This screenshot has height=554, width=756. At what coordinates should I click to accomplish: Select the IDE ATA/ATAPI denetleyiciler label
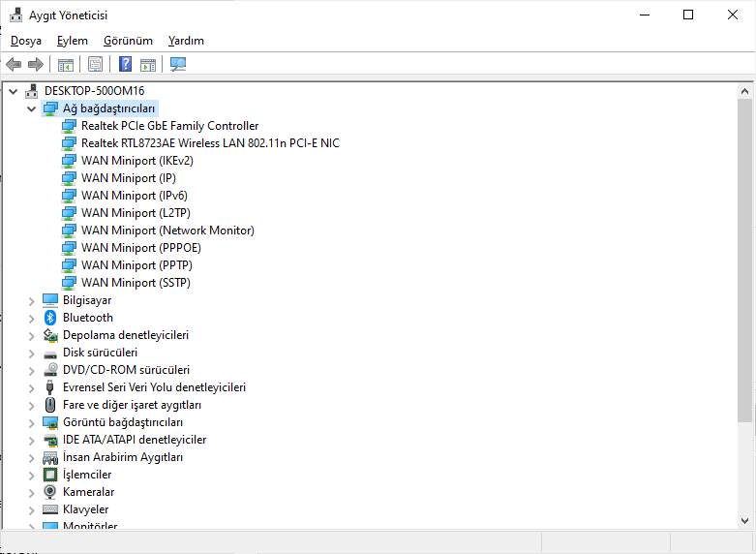click(x=135, y=440)
